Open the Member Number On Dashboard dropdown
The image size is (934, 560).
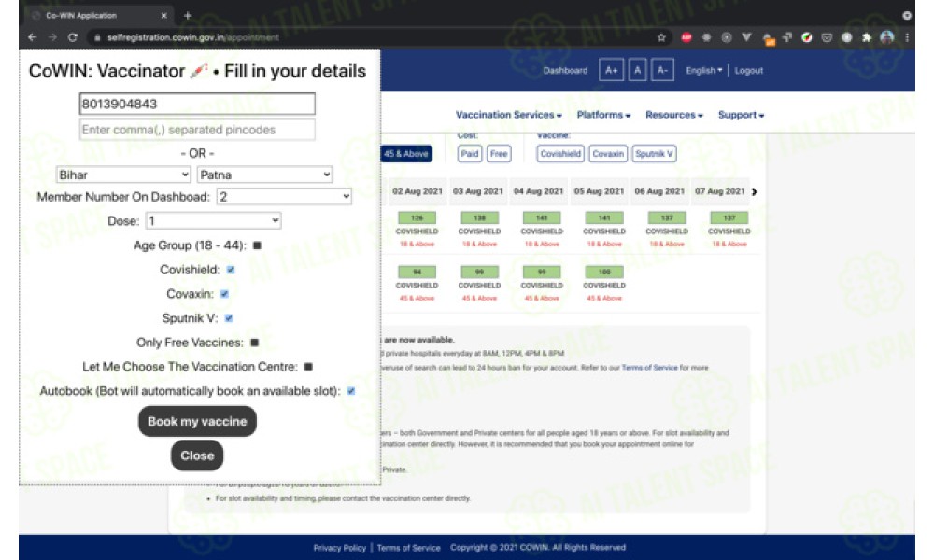click(284, 197)
